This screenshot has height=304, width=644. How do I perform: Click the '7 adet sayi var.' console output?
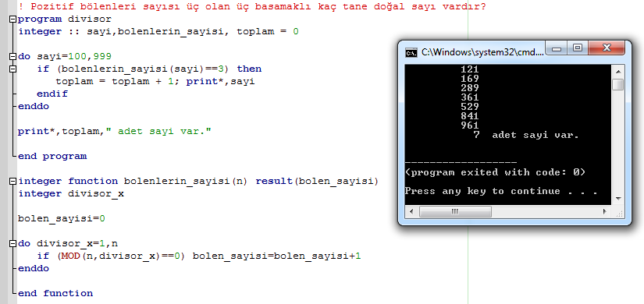(525, 135)
